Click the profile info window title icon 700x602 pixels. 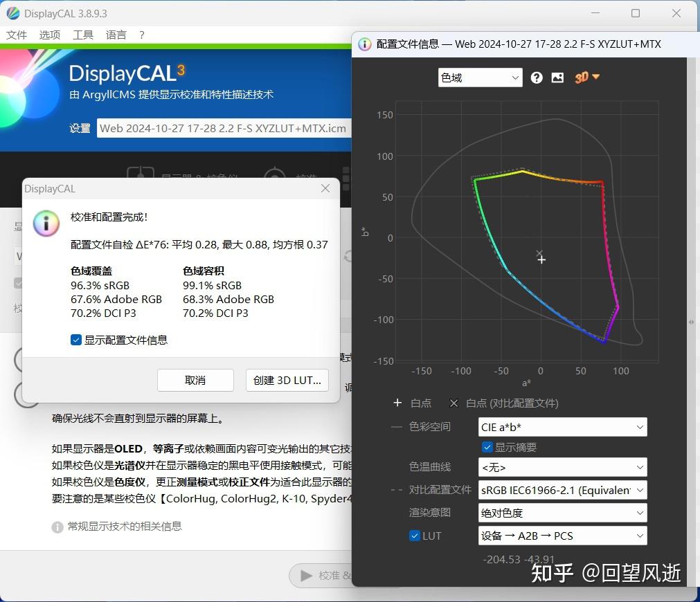[x=365, y=44]
